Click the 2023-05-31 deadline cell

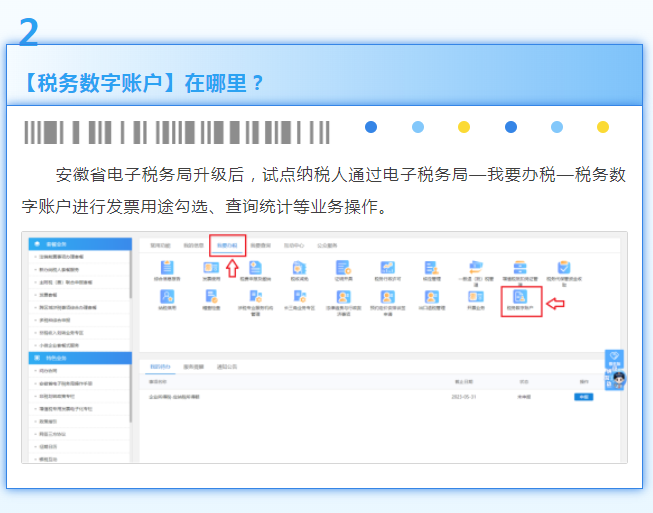click(464, 397)
